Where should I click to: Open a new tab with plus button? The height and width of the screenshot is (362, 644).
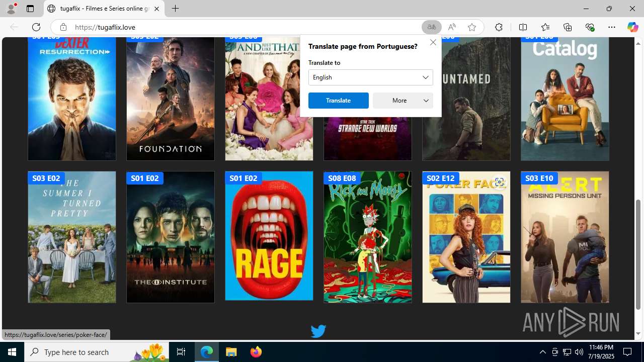[x=175, y=9]
